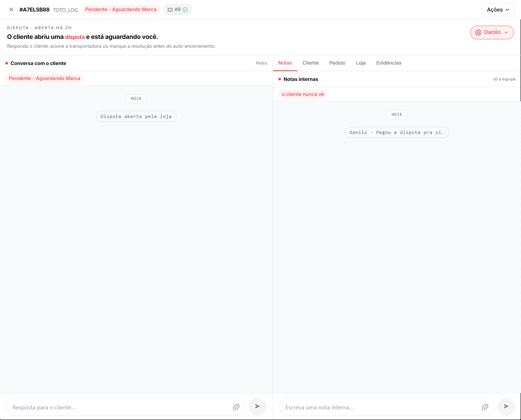This screenshot has width=521, height=420.
Task: Open the Loja tab
Action: pos(360,63)
